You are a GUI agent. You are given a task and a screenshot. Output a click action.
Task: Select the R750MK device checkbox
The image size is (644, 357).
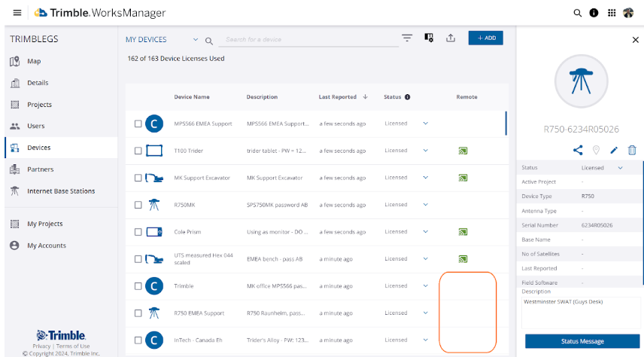[138, 205]
